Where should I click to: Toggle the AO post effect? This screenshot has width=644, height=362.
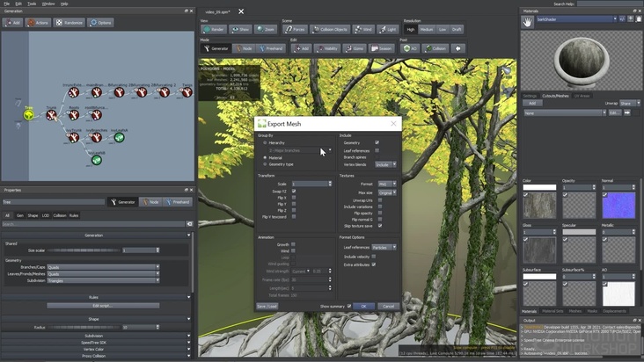(x=410, y=48)
